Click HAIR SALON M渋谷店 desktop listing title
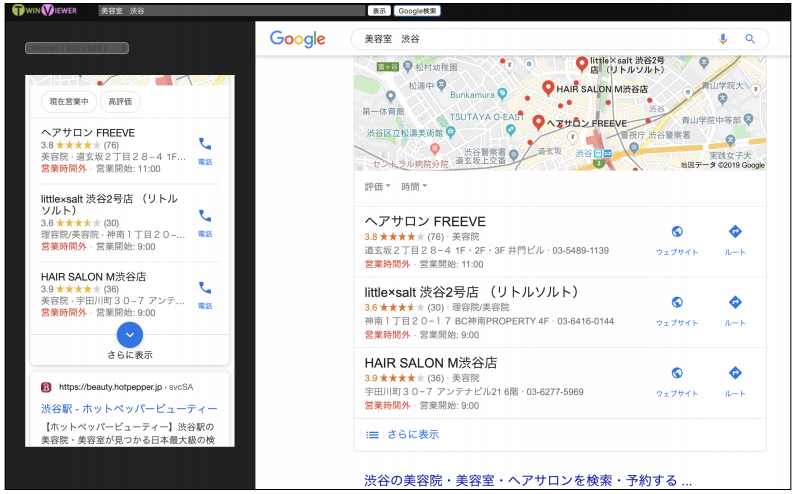796x494 pixels. pos(430,363)
